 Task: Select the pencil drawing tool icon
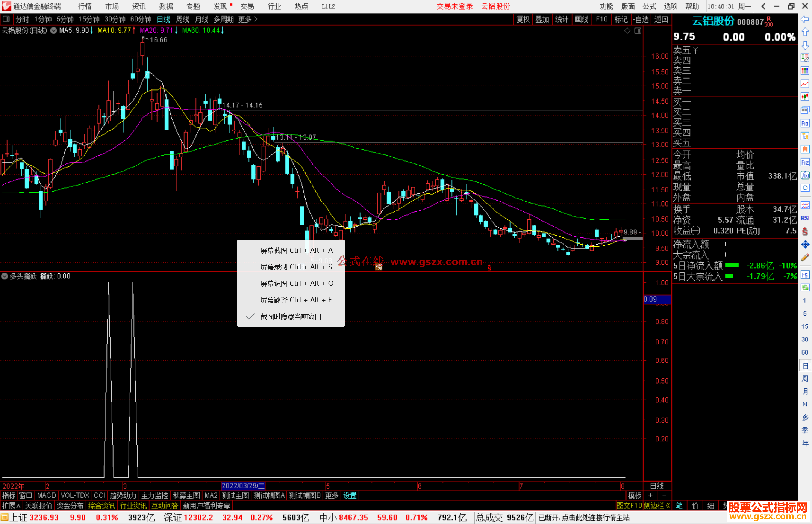805,257
